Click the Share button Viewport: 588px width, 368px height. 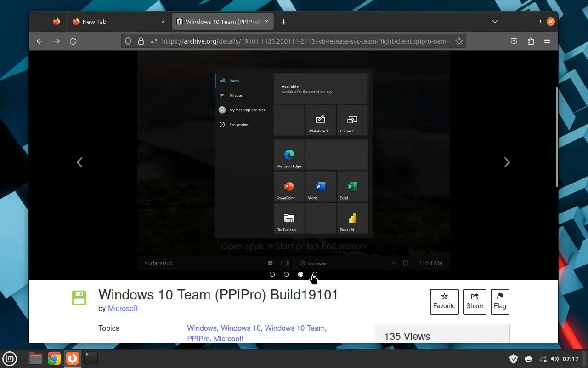point(475,301)
